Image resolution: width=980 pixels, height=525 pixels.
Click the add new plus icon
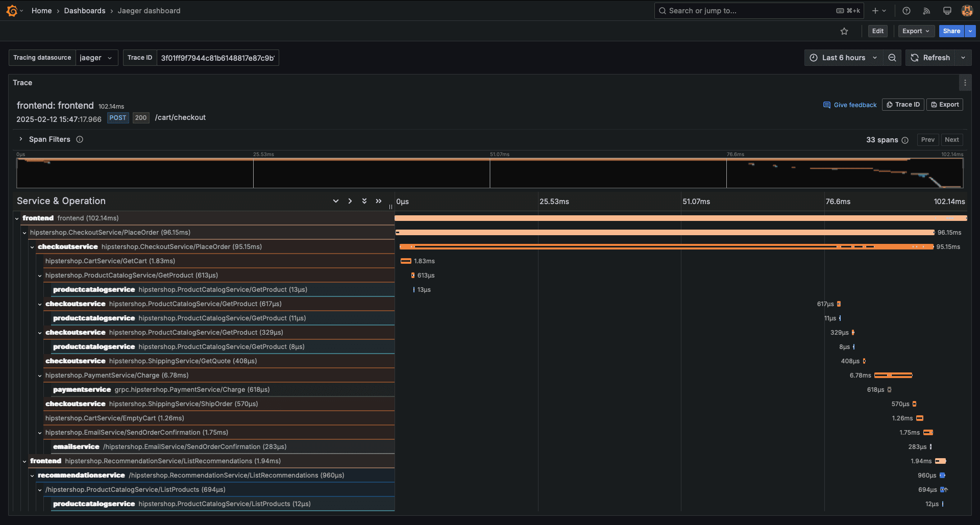pyautogui.click(x=875, y=11)
